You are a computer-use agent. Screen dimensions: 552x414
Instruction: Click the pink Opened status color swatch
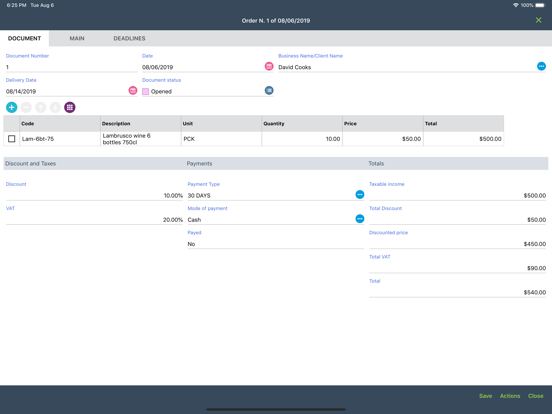pos(145,92)
